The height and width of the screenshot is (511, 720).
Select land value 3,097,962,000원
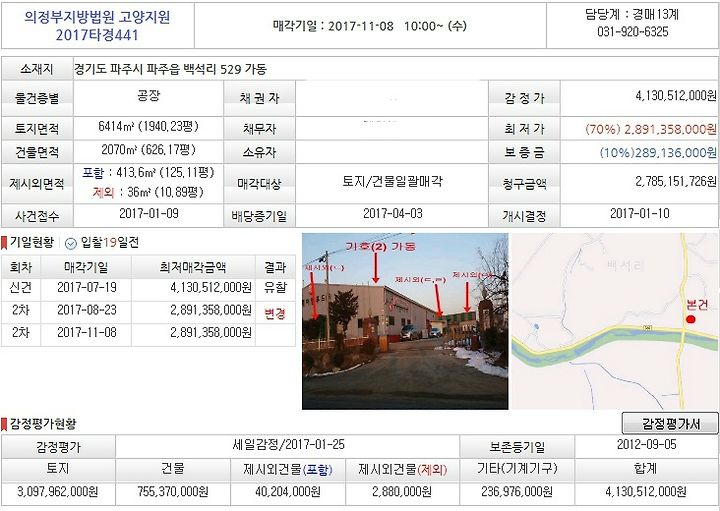tap(58, 492)
